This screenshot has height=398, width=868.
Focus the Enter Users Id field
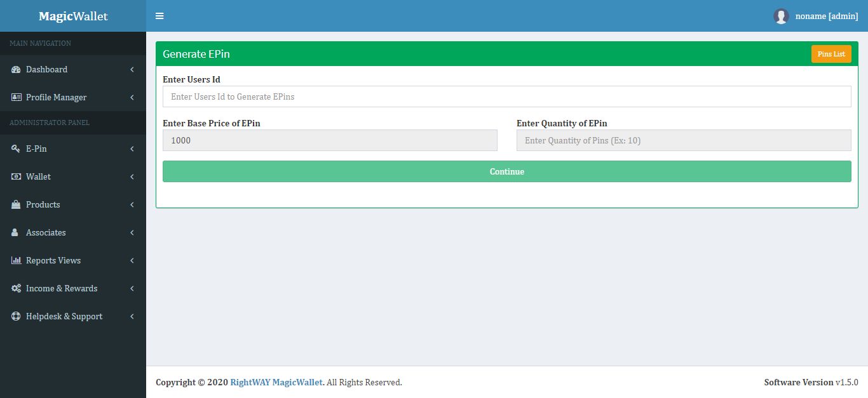tap(507, 96)
